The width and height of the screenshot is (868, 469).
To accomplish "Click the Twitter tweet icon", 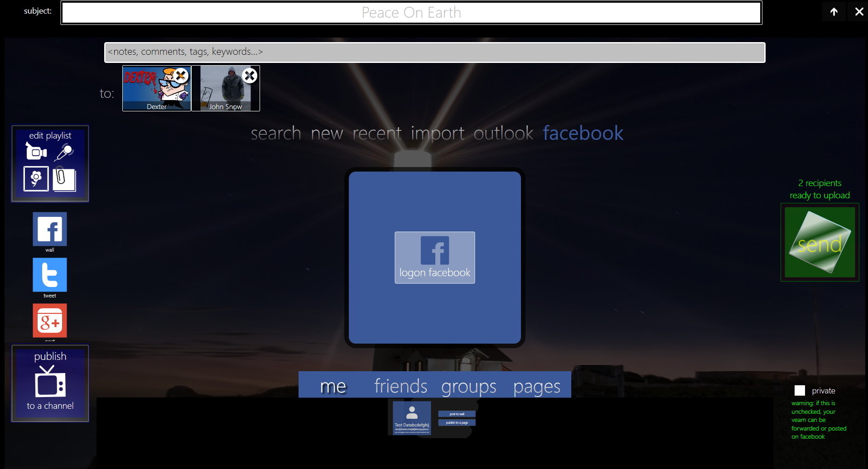I will click(50, 275).
